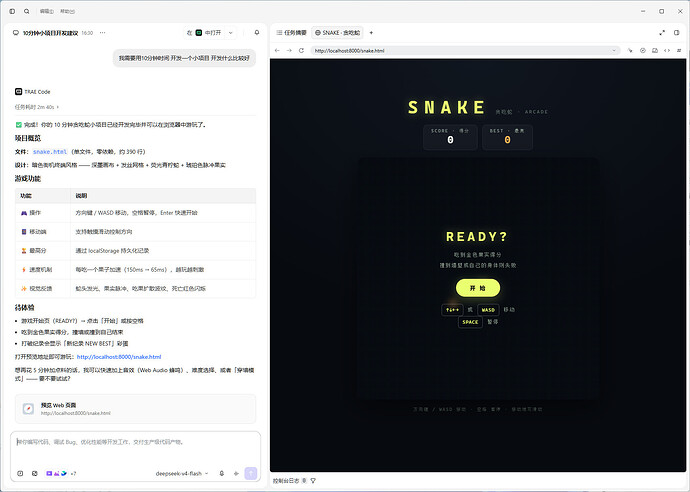Open the three-dot menu beside conversation title
The width and height of the screenshot is (690, 492).
103,33
